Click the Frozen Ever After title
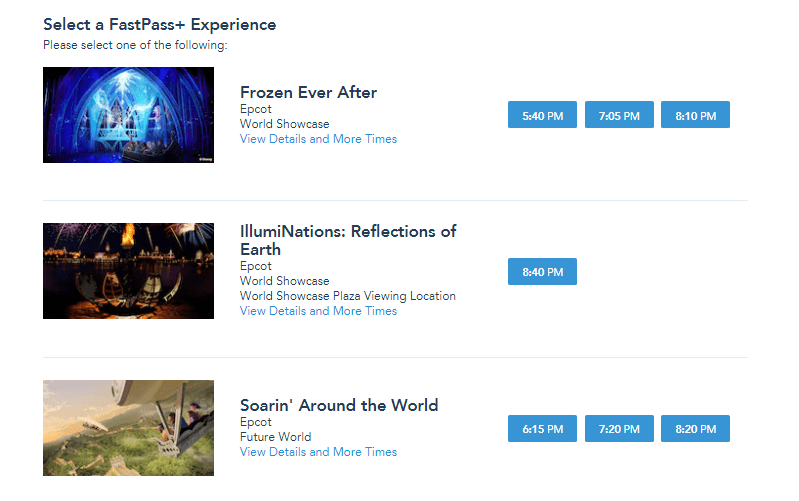Viewport: 799px width, 501px height. point(308,93)
